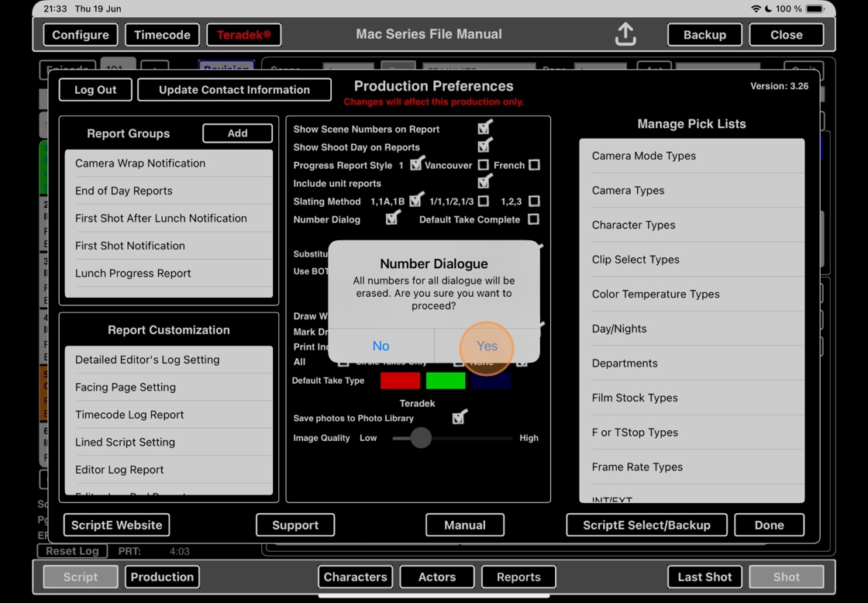This screenshot has height=603, width=868.
Task: Switch to the Script tab
Action: pos(81,577)
